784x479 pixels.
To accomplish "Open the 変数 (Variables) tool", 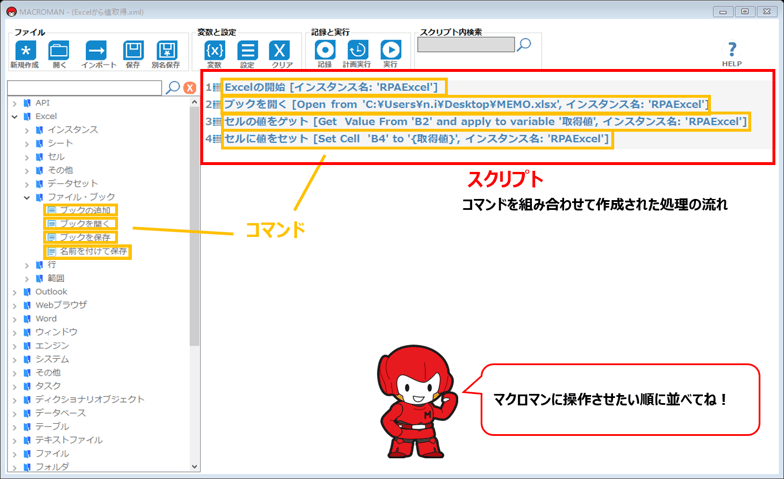I will (x=214, y=50).
